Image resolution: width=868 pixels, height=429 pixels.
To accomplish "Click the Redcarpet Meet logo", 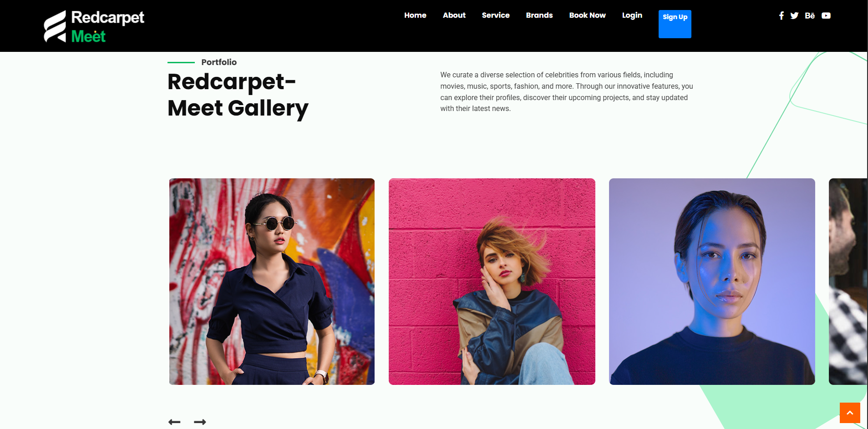I will point(94,26).
